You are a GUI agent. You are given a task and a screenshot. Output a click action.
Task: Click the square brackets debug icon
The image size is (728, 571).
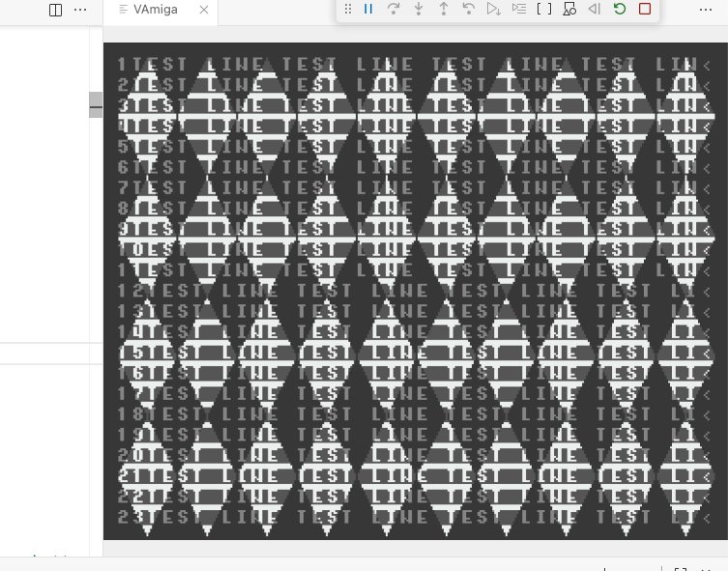[544, 9]
